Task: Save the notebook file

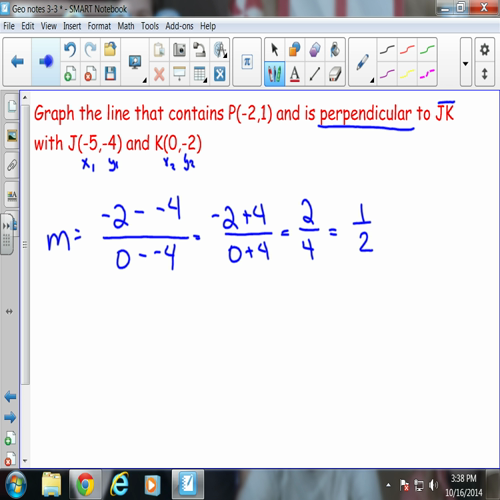Action: 110,74
